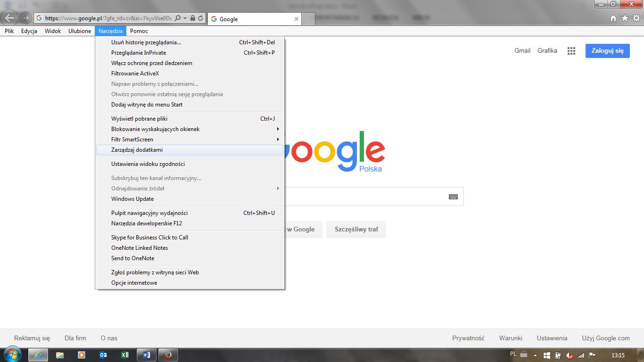This screenshot has width=644, height=362.
Task: Open the Plik menu
Action: [9, 31]
